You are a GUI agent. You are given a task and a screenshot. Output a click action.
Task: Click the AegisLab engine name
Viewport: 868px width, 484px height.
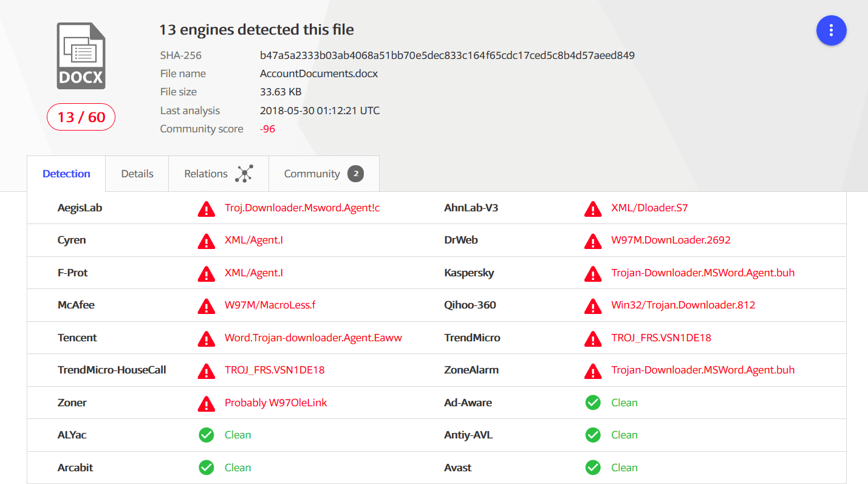coord(80,208)
